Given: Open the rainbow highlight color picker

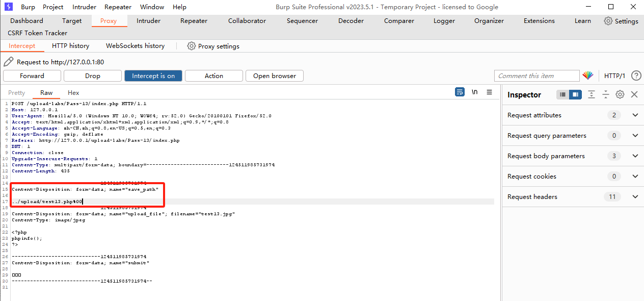Looking at the screenshot, I should pos(588,76).
